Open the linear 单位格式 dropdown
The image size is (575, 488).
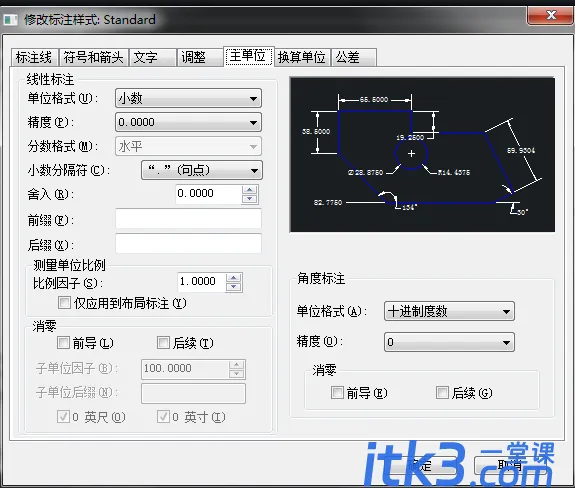(x=188, y=98)
